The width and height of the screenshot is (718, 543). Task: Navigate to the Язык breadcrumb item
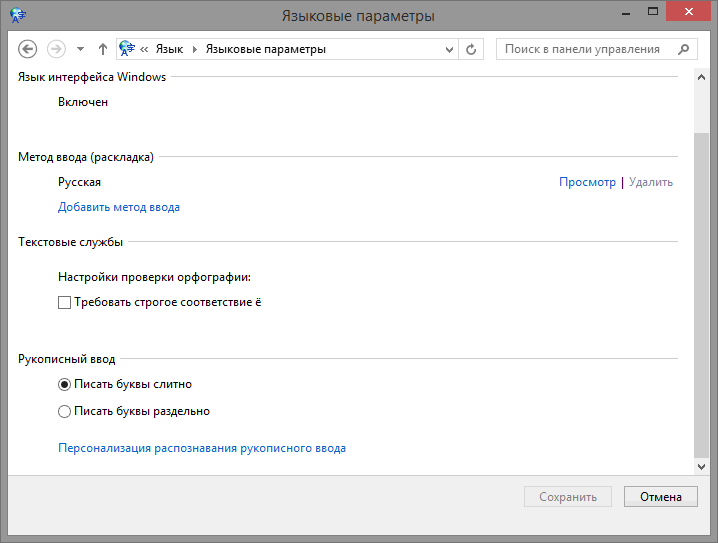[170, 49]
